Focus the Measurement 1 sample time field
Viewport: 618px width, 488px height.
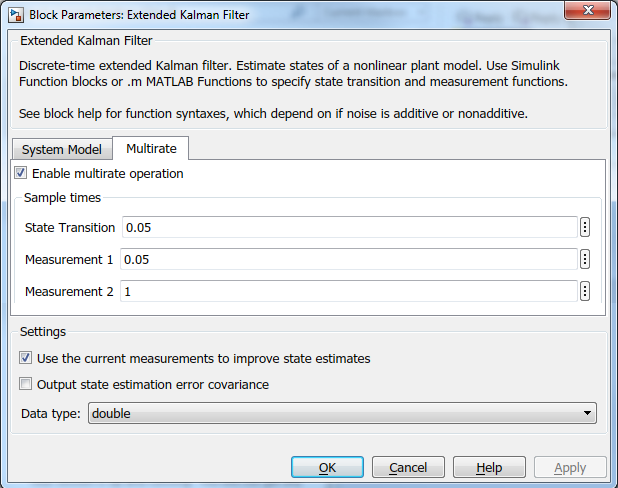click(x=350, y=259)
